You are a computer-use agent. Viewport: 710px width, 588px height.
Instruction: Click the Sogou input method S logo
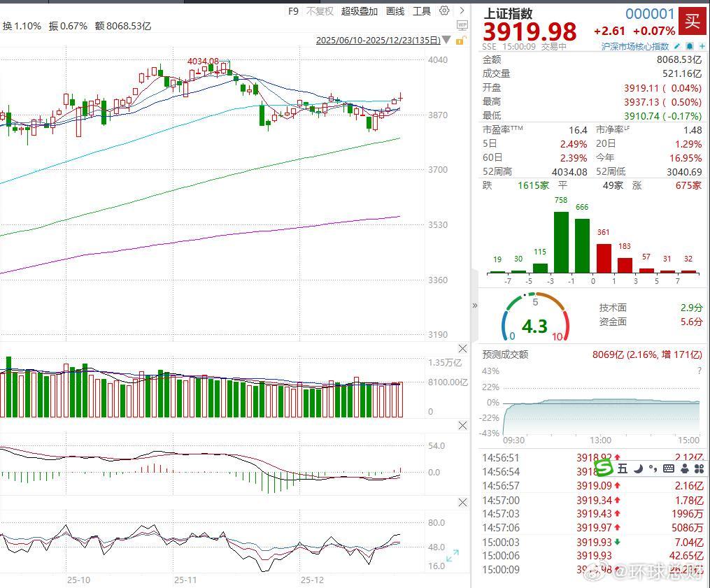pos(604,468)
